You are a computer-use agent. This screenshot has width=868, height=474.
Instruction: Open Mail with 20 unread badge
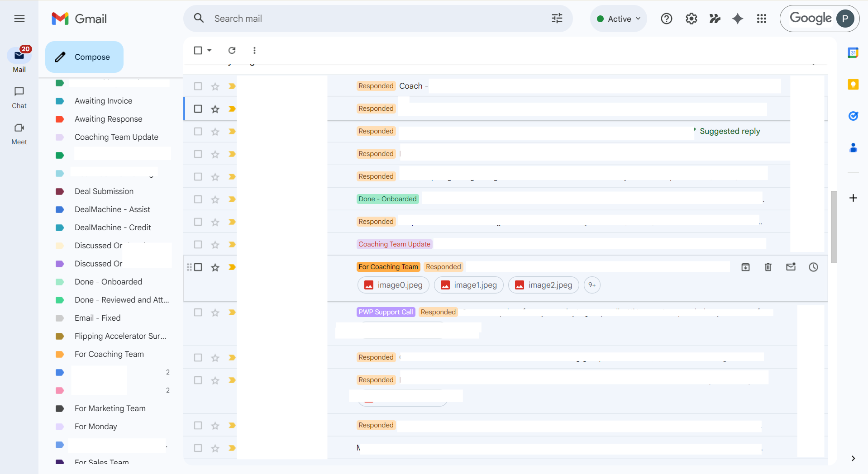(x=19, y=60)
